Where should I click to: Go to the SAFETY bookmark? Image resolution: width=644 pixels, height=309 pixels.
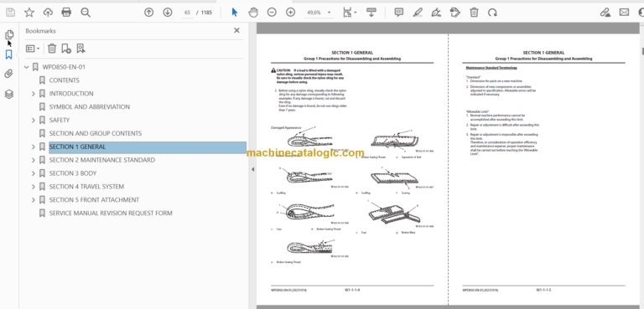(x=60, y=121)
